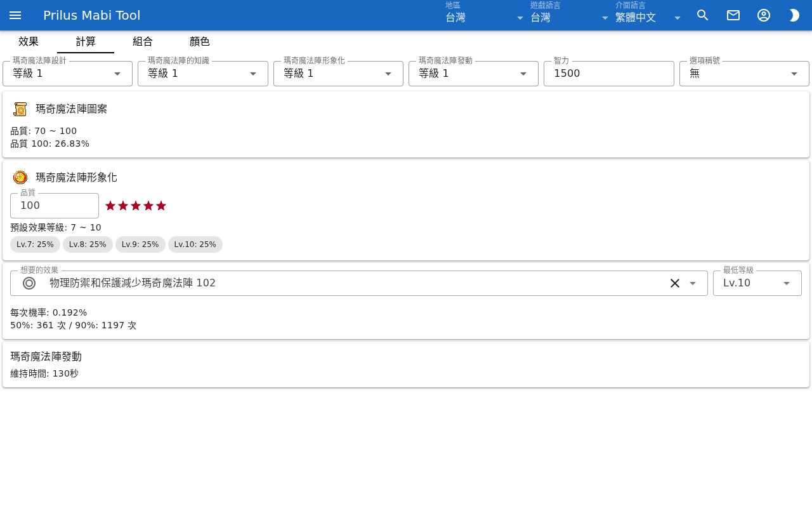Click the first red quality star
Viewport: 812px width, 508px height.
click(110, 206)
